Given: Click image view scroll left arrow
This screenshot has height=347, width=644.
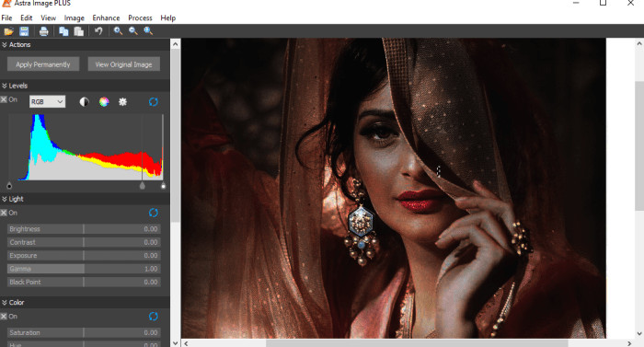Looking at the screenshot, I should coord(186,343).
